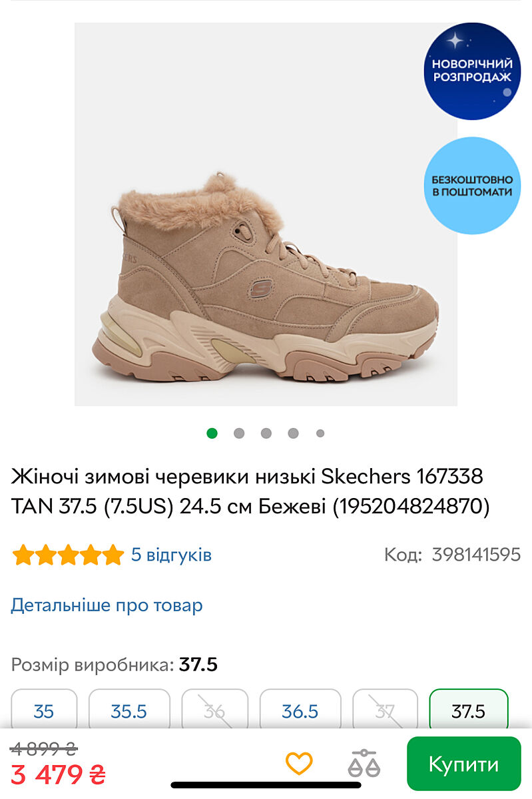Go to second product image dot
This screenshot has height=799, width=532.
[239, 433]
